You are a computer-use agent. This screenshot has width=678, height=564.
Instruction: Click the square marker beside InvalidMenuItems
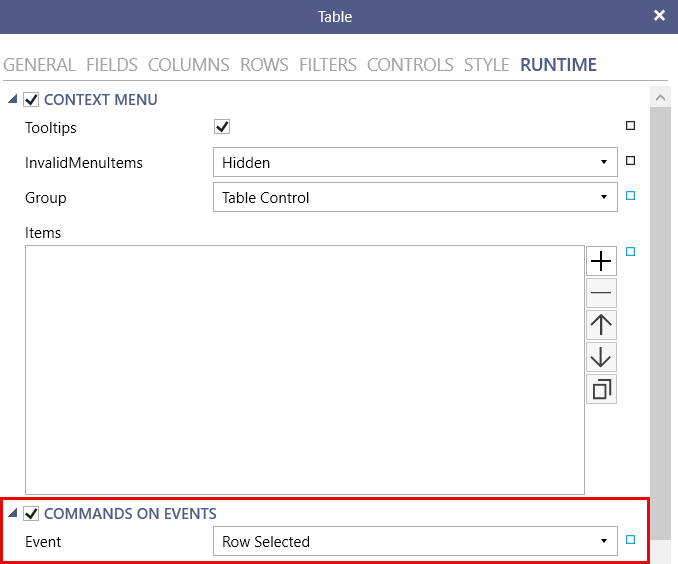[630, 161]
